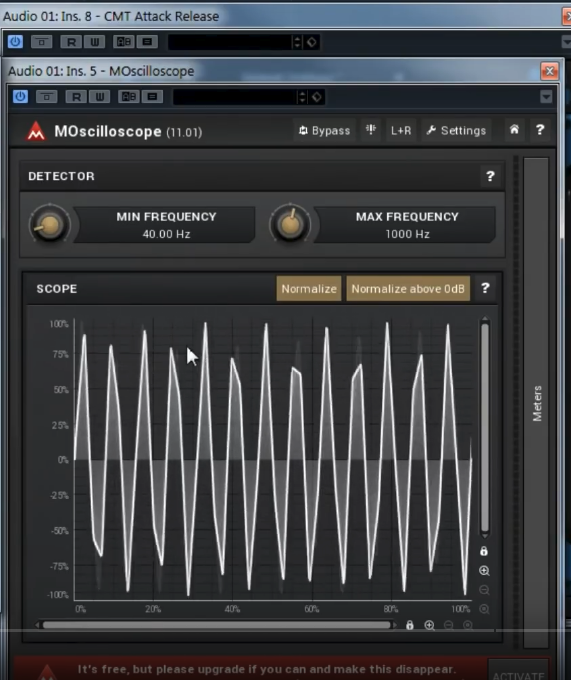The width and height of the screenshot is (571, 680).
Task: Click the home icon in MOscilloscope header
Action: [514, 130]
